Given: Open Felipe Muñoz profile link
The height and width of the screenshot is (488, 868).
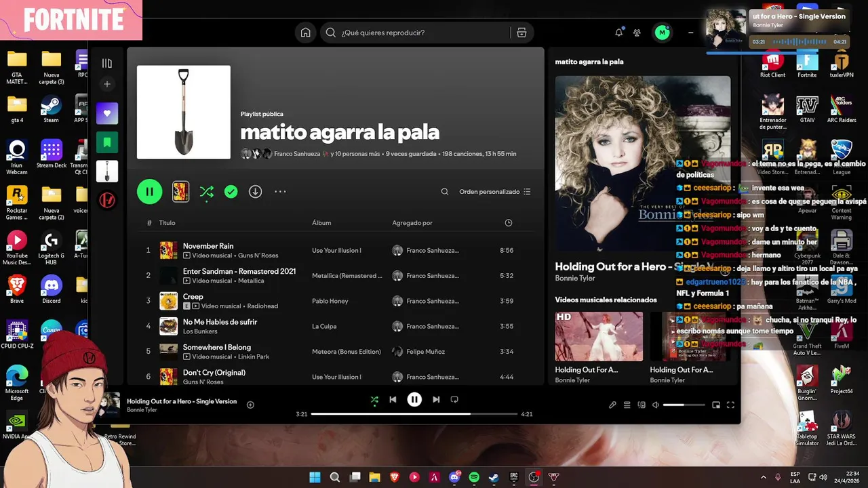Looking at the screenshot, I should coord(427,352).
